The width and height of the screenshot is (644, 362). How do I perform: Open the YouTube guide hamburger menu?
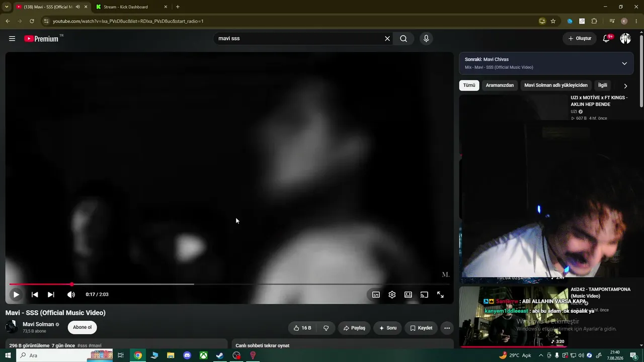click(12, 39)
